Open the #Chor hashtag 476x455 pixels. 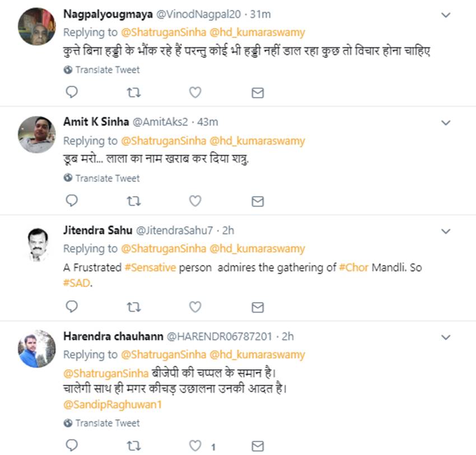[x=353, y=267]
